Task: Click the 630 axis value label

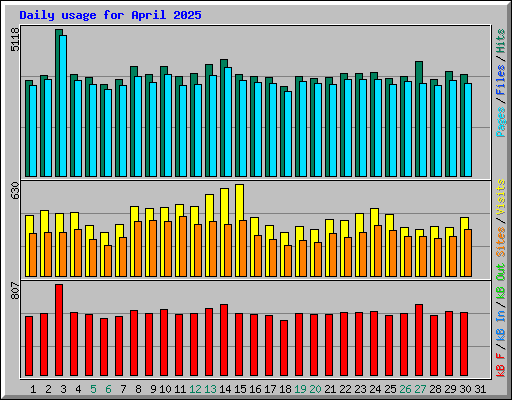Action: 15,191
